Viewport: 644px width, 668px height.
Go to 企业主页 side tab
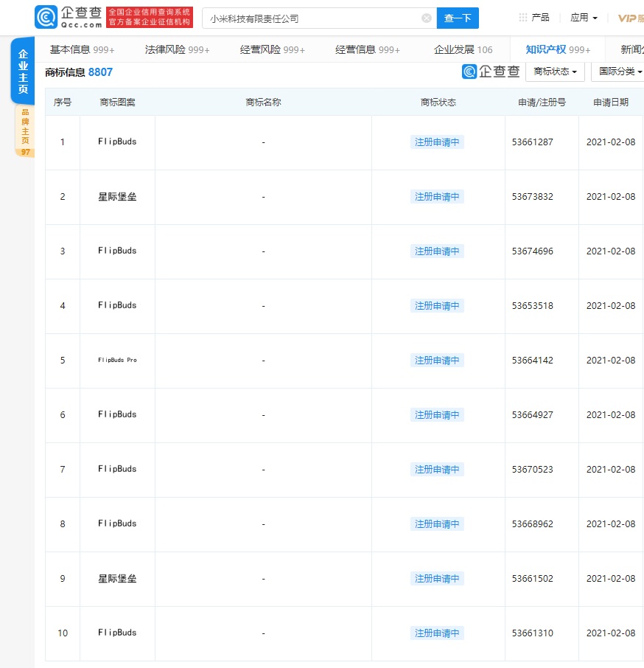(23, 71)
